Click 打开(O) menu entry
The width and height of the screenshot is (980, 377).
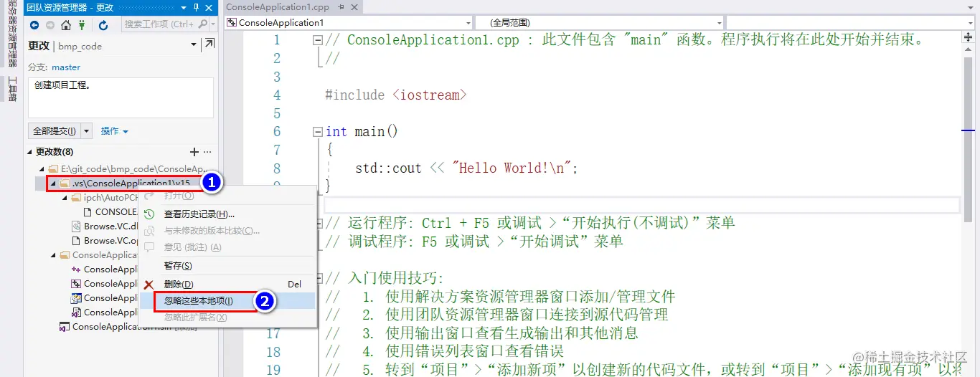pyautogui.click(x=179, y=196)
